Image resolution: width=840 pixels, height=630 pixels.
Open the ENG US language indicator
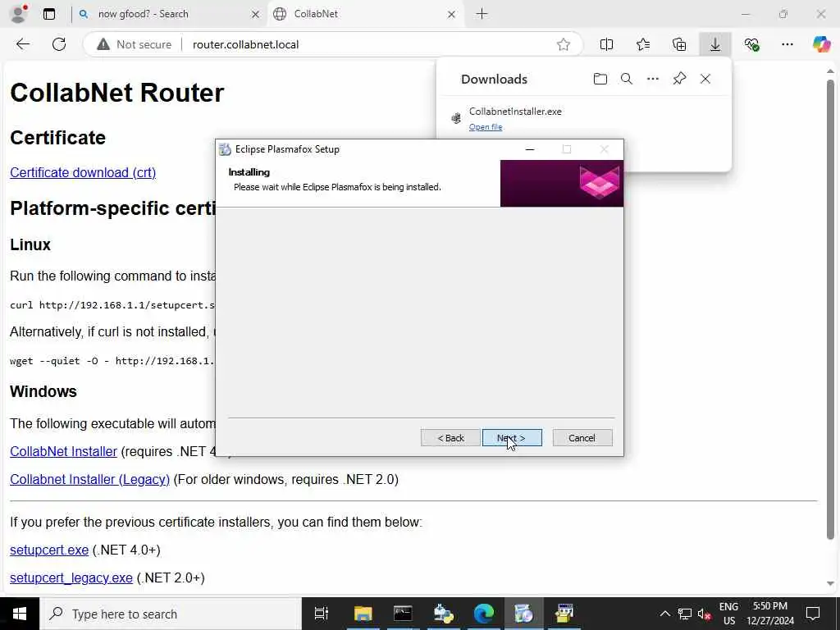click(x=728, y=614)
